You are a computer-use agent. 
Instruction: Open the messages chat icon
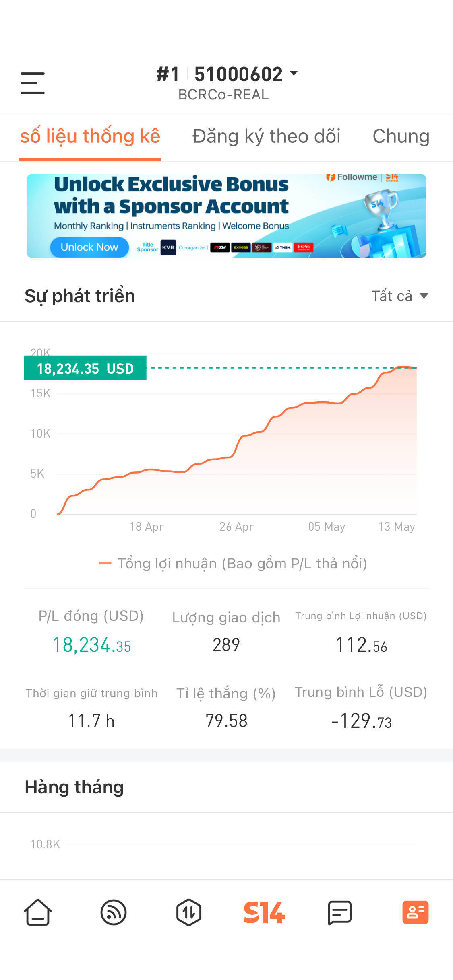pyautogui.click(x=339, y=912)
